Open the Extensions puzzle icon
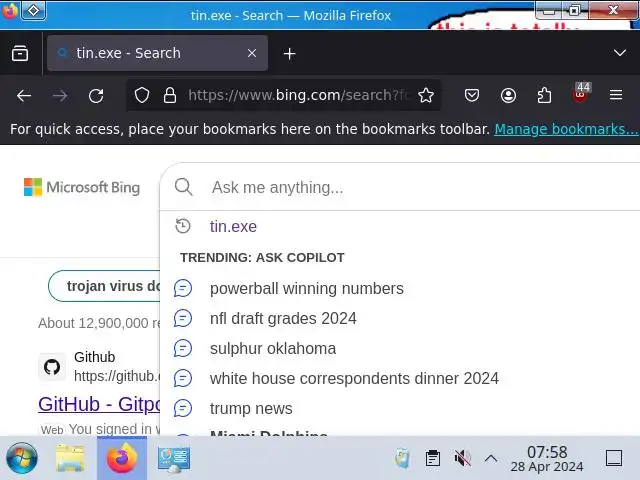The image size is (640, 480). (x=544, y=96)
